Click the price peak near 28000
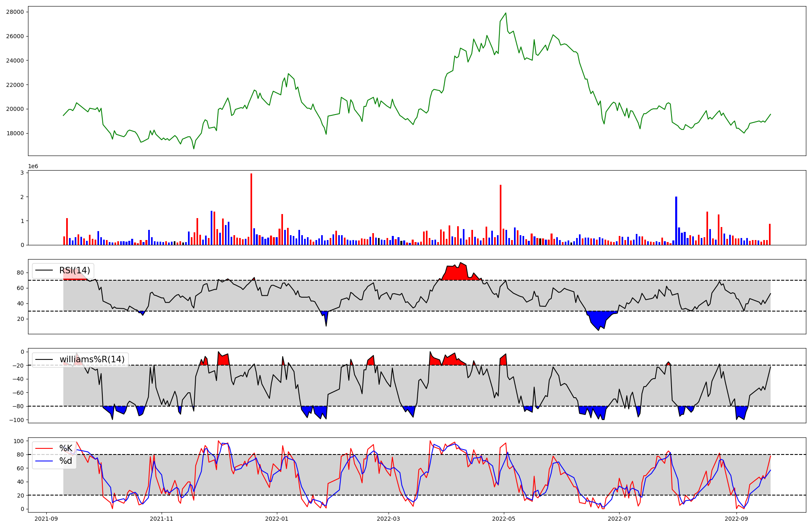This screenshot has height=528, width=812. [x=505, y=13]
